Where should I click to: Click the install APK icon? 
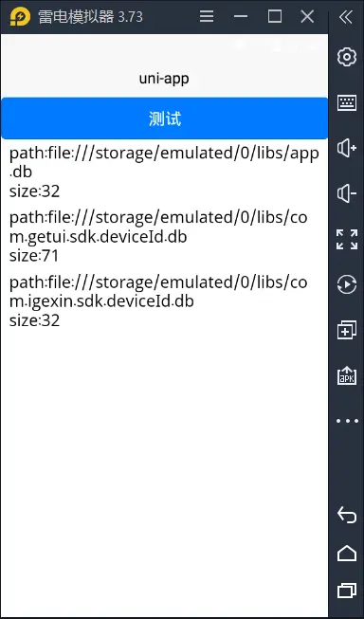pos(347,375)
